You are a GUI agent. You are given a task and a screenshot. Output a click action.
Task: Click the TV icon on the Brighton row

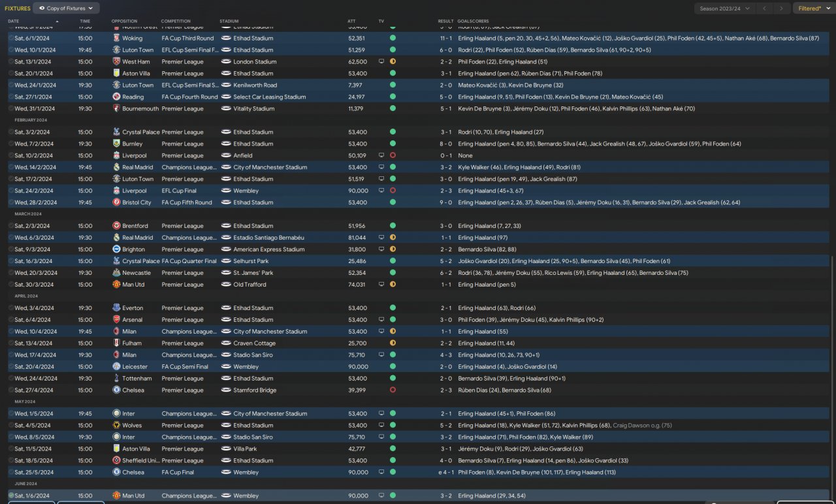pyautogui.click(x=381, y=250)
